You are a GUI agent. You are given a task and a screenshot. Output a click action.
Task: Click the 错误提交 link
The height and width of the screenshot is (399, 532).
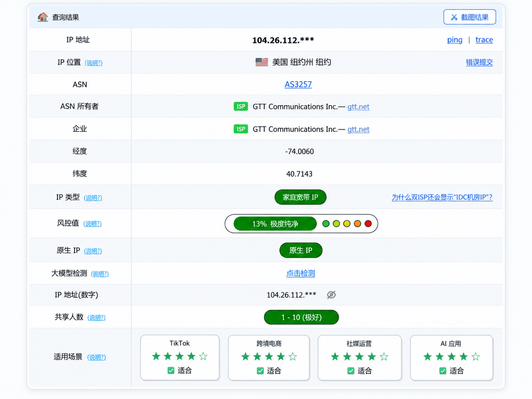pos(479,62)
